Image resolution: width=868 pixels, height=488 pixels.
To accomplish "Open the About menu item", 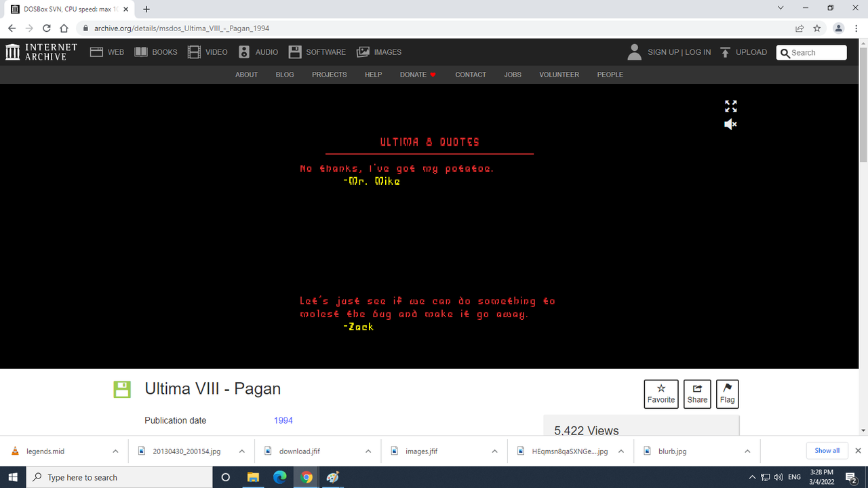I will 246,75.
